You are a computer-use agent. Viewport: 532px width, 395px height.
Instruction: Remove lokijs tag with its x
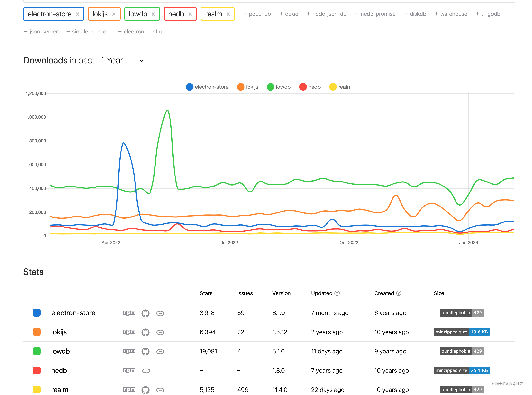[114, 14]
